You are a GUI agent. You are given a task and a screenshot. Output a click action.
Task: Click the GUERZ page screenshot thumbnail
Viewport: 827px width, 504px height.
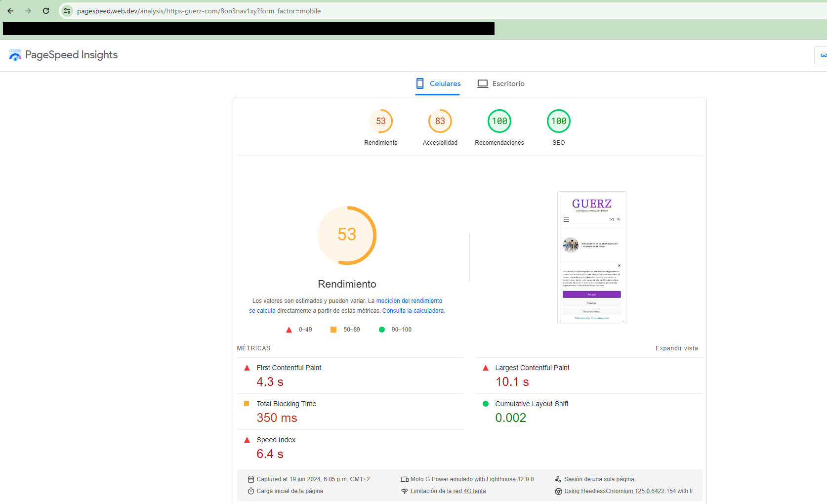pyautogui.click(x=592, y=257)
